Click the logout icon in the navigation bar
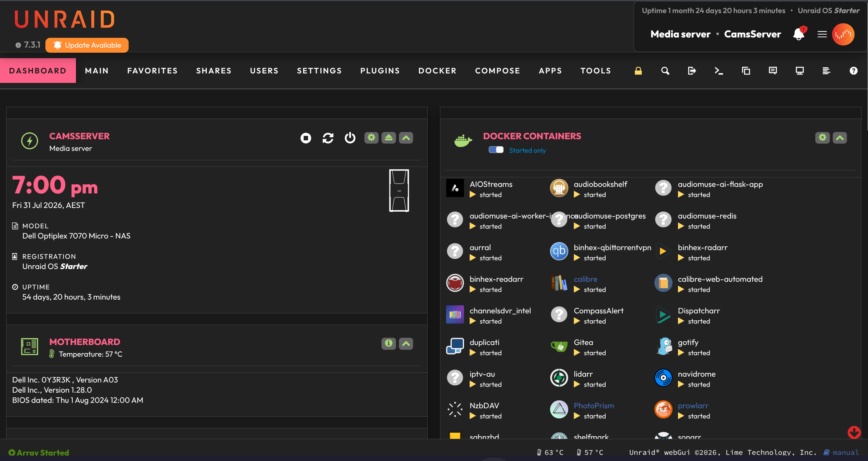868x461 pixels. [x=692, y=71]
